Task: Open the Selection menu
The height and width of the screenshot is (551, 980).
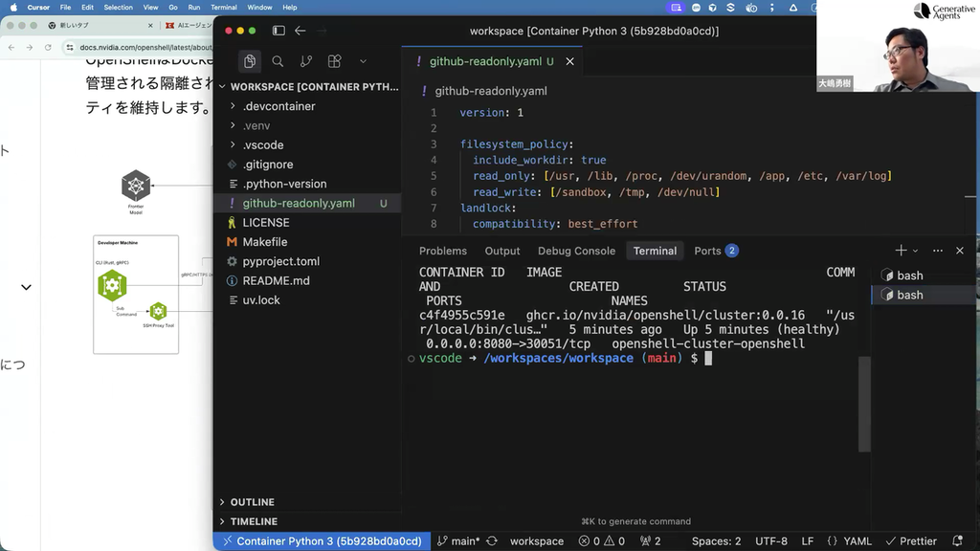Action: tap(118, 8)
